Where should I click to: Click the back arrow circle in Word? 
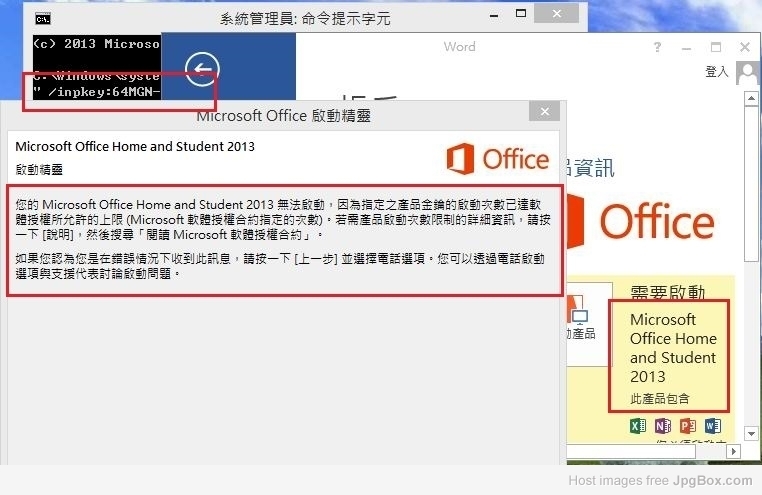coord(202,69)
